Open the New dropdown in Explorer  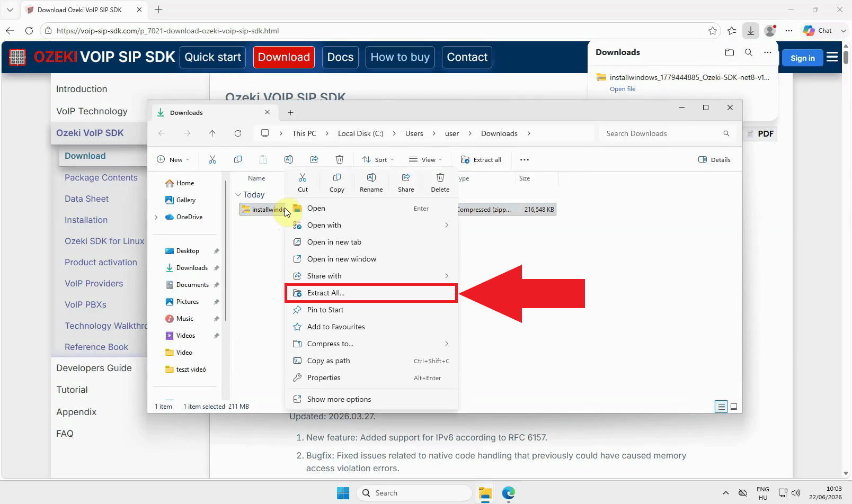pyautogui.click(x=173, y=159)
